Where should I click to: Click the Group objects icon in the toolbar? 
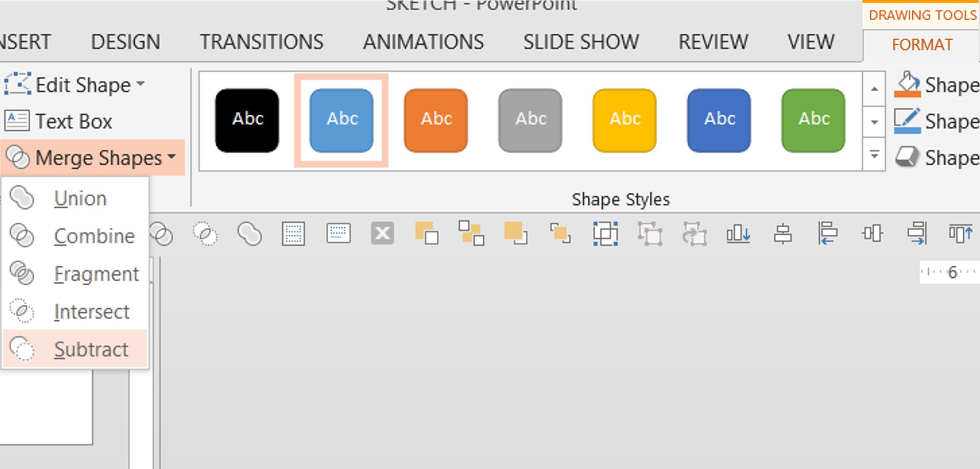click(605, 234)
